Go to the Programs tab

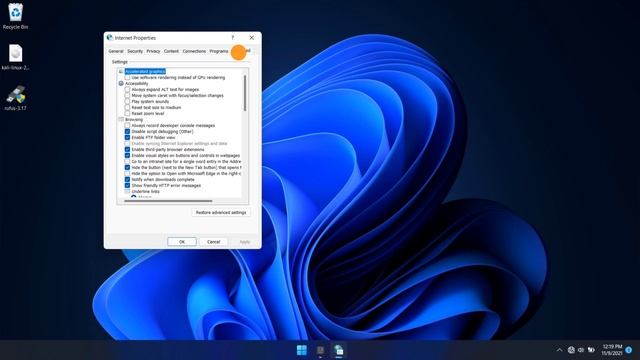[219, 51]
